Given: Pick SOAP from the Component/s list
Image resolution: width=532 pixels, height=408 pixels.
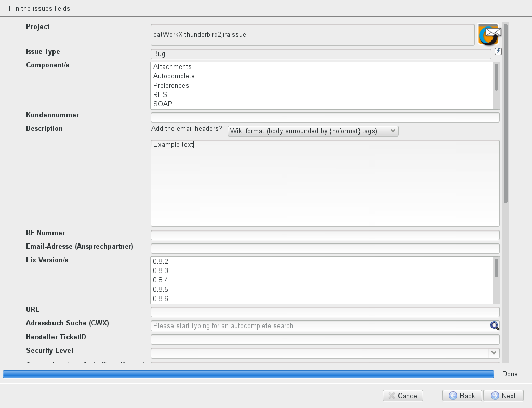Looking at the screenshot, I should coord(163,104).
